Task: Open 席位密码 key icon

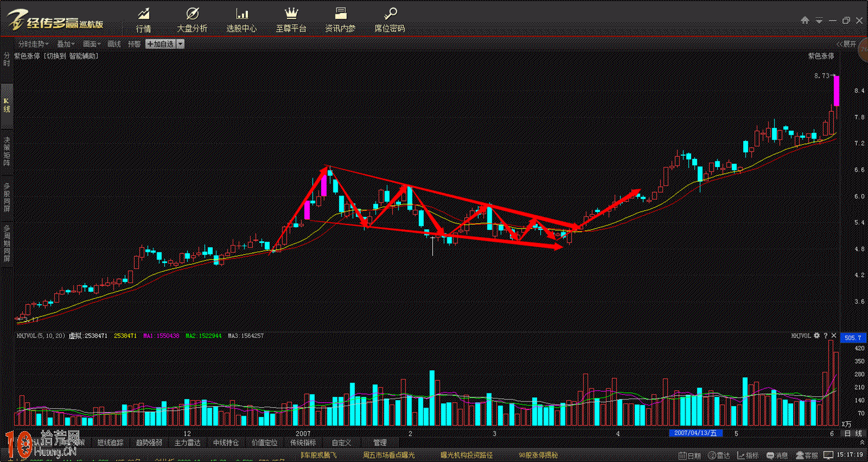Action: [390, 20]
